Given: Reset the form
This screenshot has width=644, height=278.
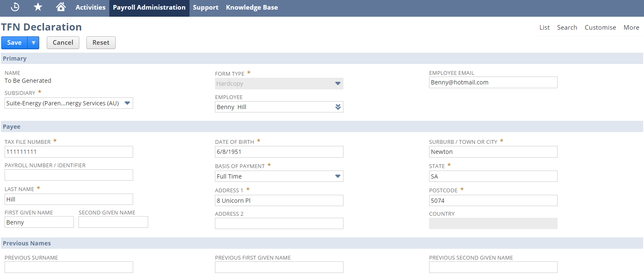Looking at the screenshot, I should pos(101,42).
